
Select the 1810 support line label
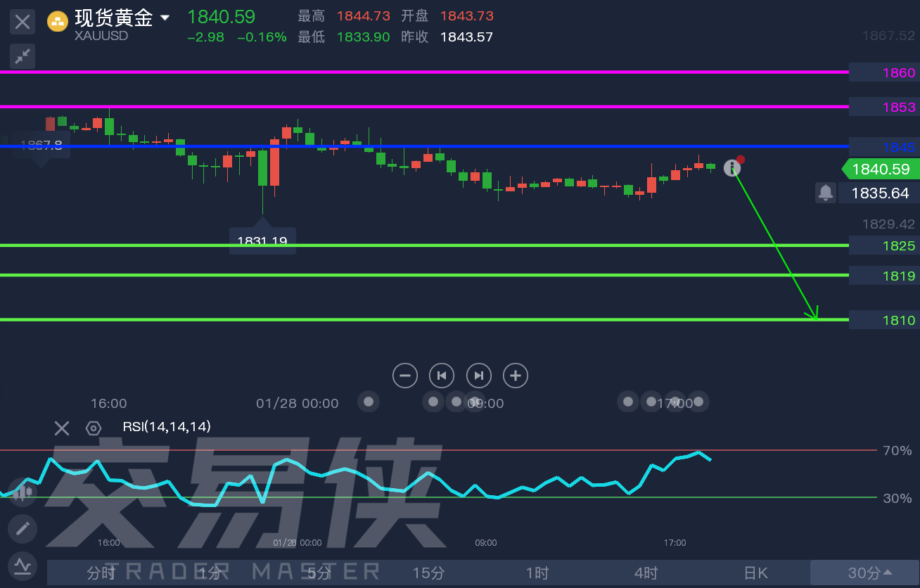coord(884,320)
